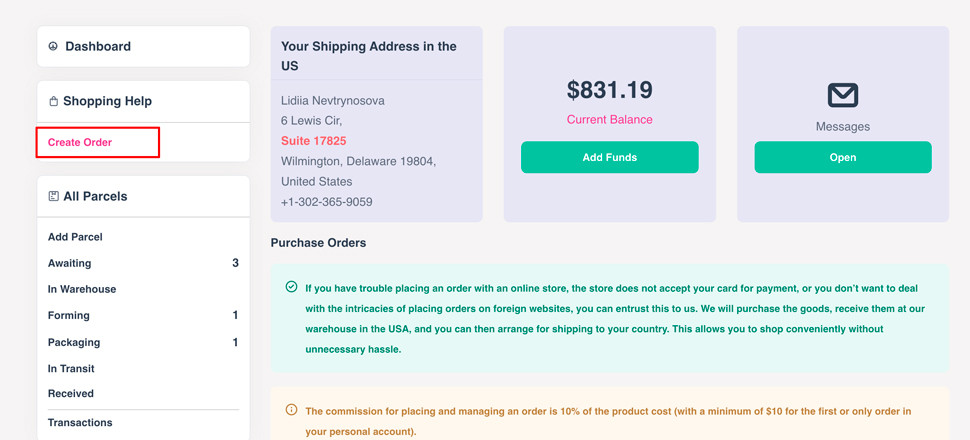The width and height of the screenshot is (970, 440).
Task: Click the orange commission info icon
Action: pyautogui.click(x=291, y=410)
